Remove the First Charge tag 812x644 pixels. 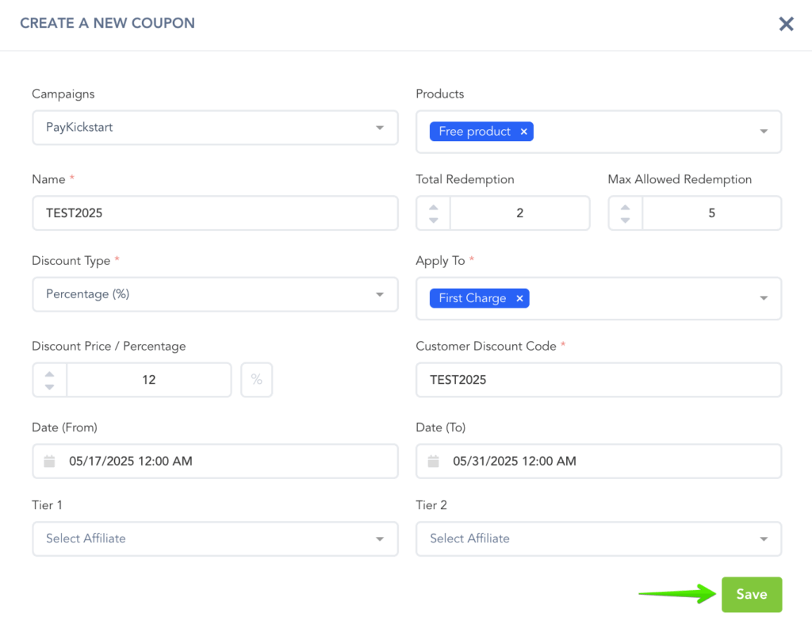pos(519,298)
